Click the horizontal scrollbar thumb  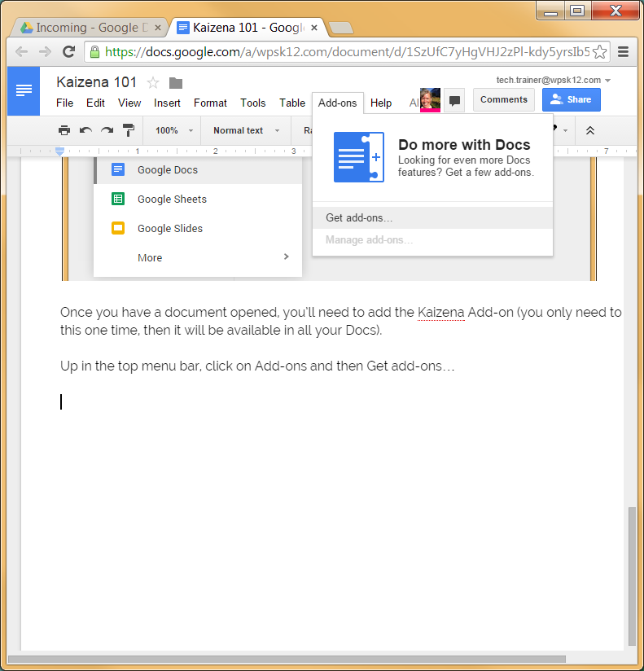[287, 659]
